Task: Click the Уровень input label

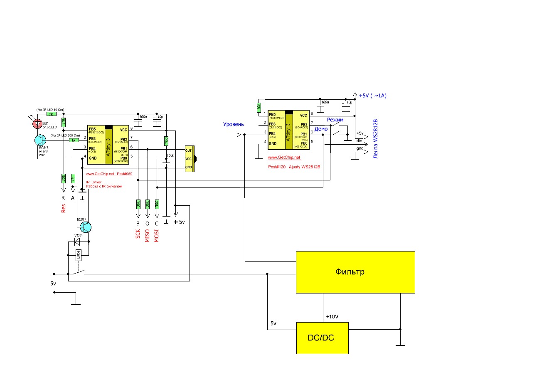Action: pos(233,124)
